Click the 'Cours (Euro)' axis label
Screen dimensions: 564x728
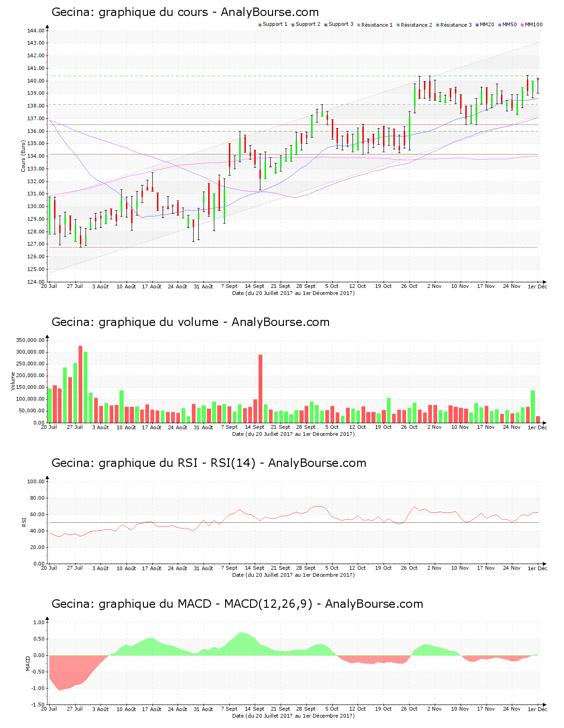click(x=23, y=156)
